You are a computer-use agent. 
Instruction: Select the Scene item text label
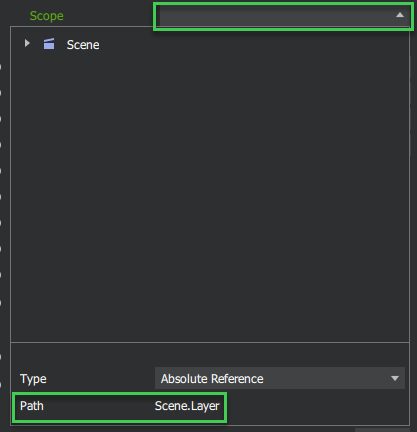pos(83,45)
